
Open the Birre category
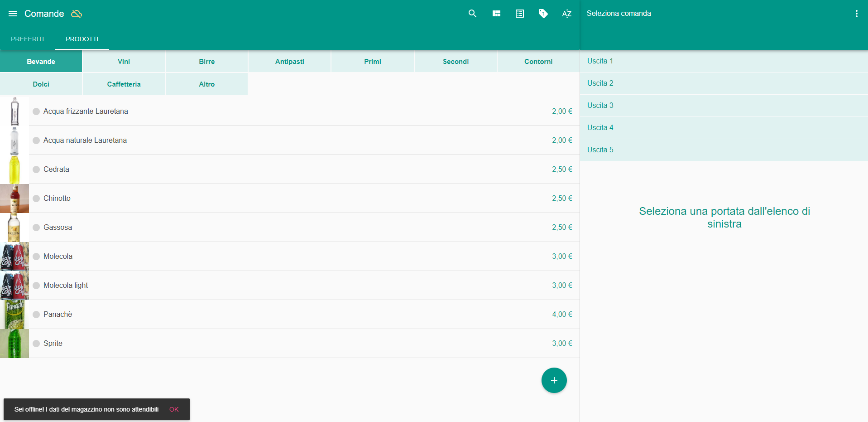coord(206,61)
